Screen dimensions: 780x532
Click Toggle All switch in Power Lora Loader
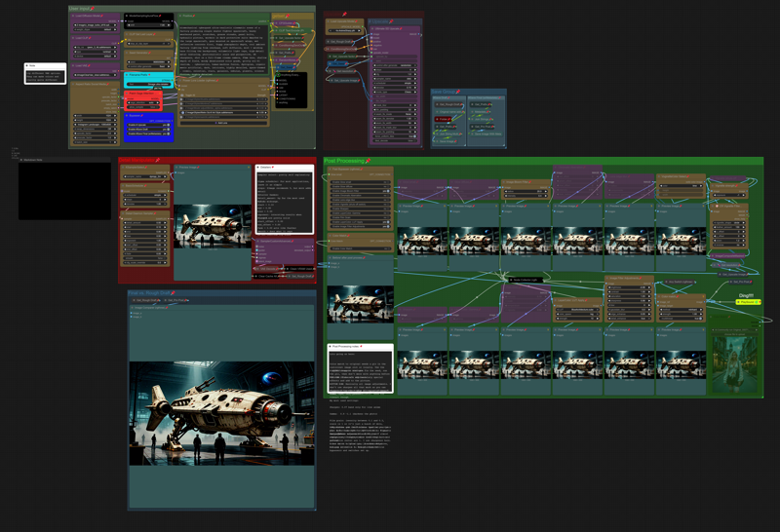182,95
